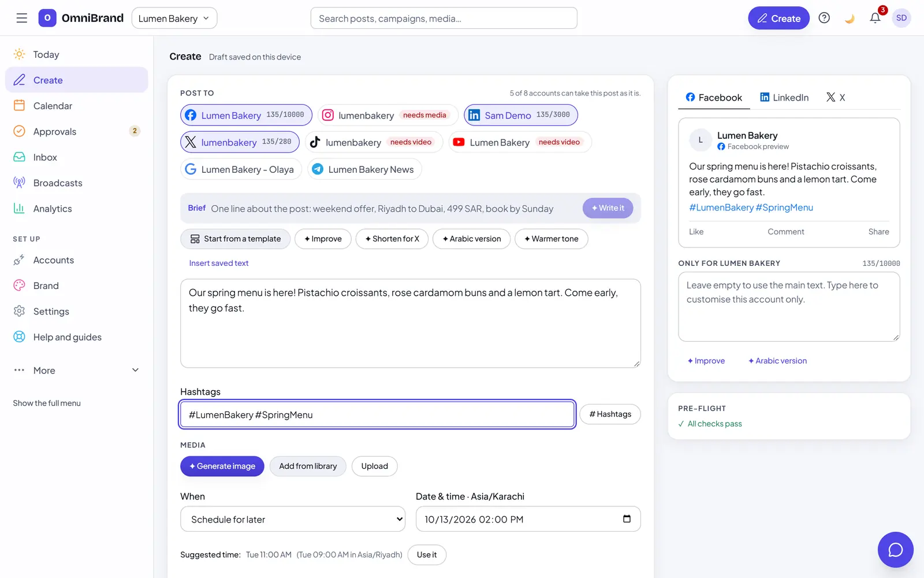This screenshot has width=924, height=578.
Task: Click Share in Facebook preview
Action: [878, 232]
